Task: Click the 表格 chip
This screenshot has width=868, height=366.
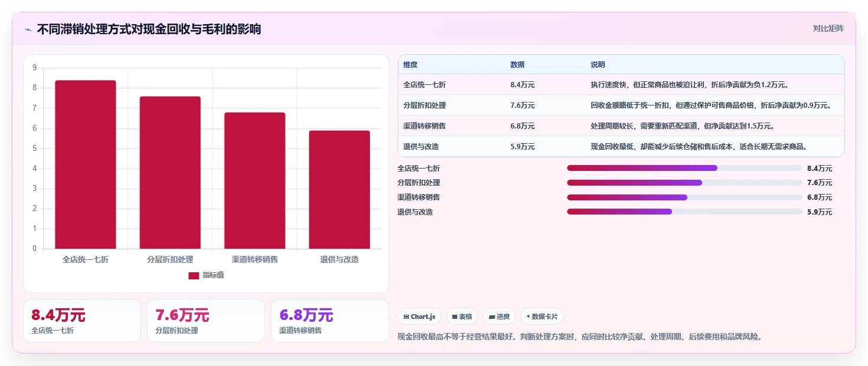Action: click(462, 316)
